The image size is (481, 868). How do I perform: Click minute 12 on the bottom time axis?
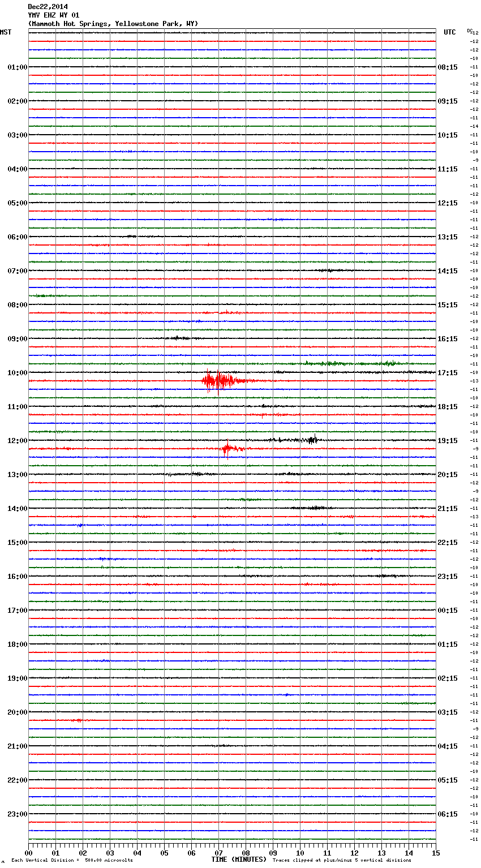354,853
